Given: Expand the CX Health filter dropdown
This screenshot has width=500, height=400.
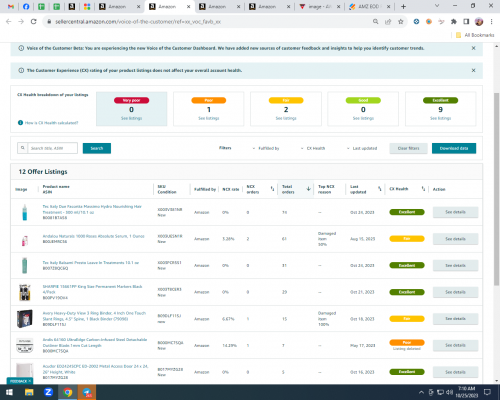Looking at the screenshot, I should tap(313, 148).
